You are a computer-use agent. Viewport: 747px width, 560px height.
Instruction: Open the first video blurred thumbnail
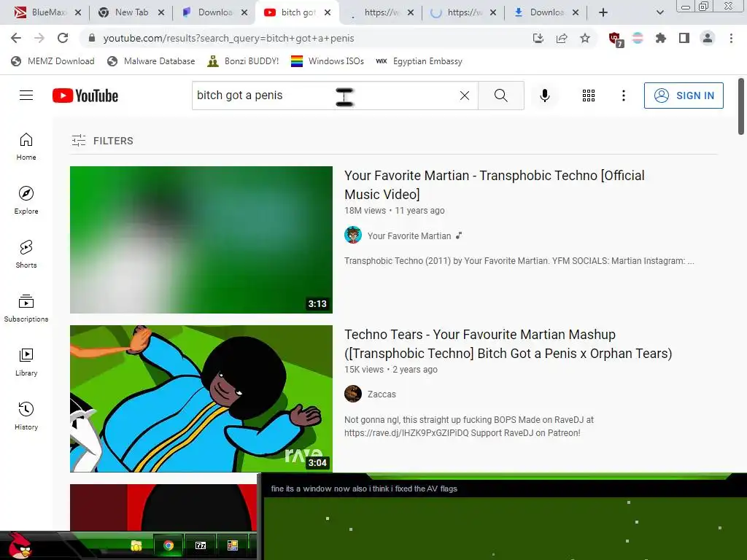point(201,239)
